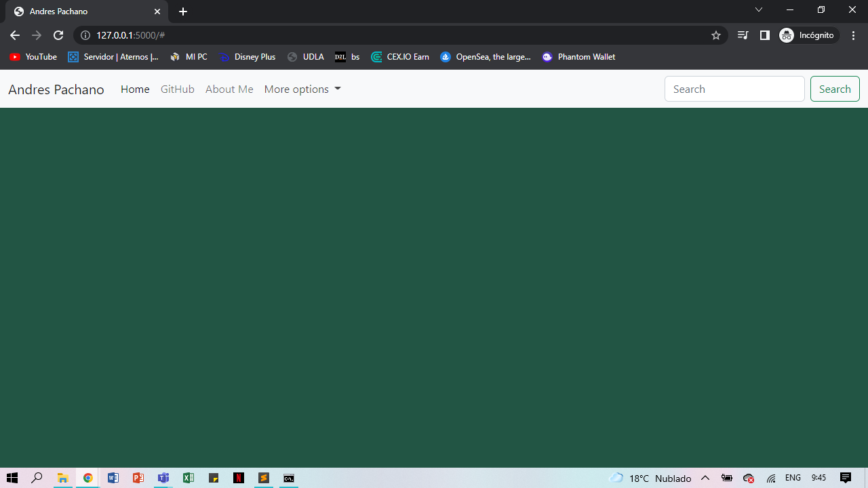868x488 pixels.
Task: Switch to Chrome in the taskbar
Action: (87, 478)
